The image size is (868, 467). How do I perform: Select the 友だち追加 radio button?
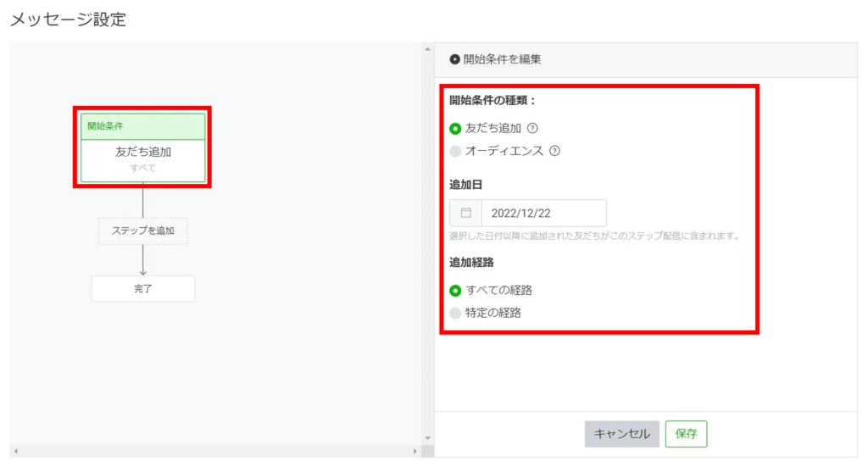455,129
